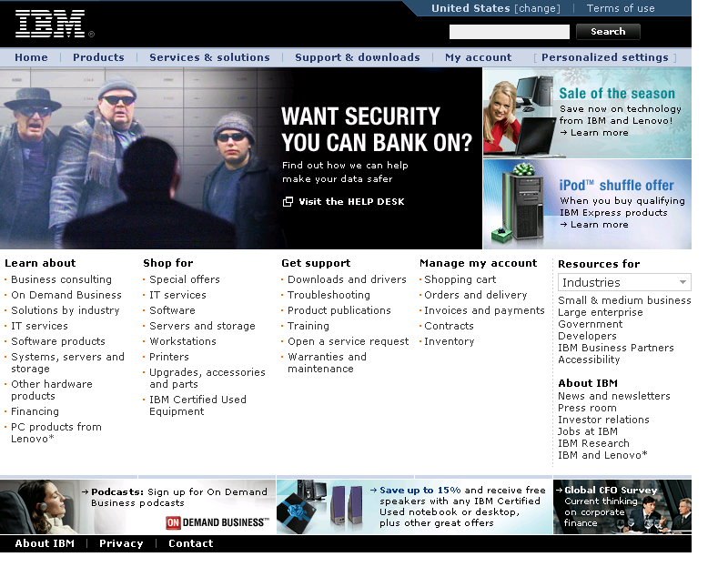Open Terms of use

pos(621,8)
